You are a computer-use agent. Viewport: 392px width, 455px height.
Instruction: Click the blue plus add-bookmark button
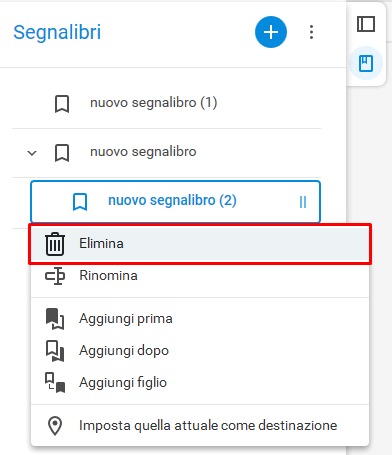(x=271, y=32)
